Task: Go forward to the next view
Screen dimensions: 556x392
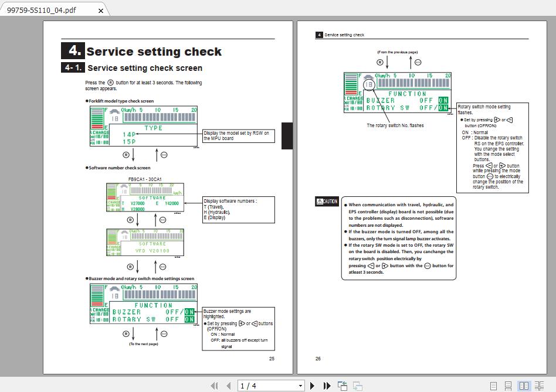Action: coord(356,386)
